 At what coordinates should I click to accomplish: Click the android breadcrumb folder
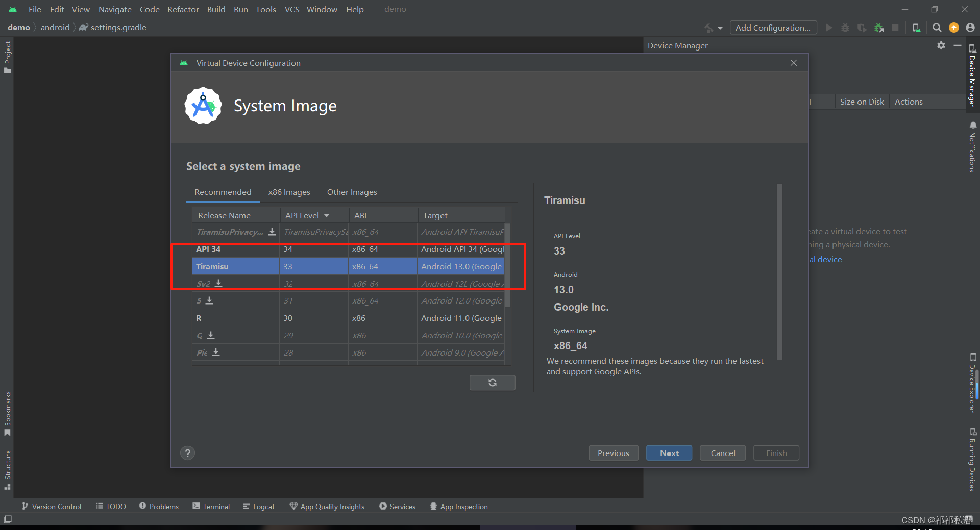point(55,28)
